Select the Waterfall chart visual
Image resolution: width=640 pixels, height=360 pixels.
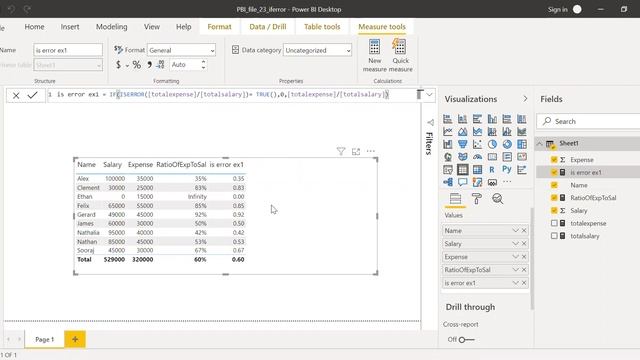point(448,144)
